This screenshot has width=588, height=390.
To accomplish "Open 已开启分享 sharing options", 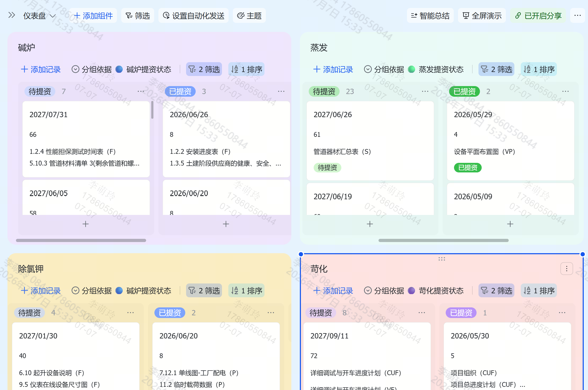I will (x=538, y=16).
